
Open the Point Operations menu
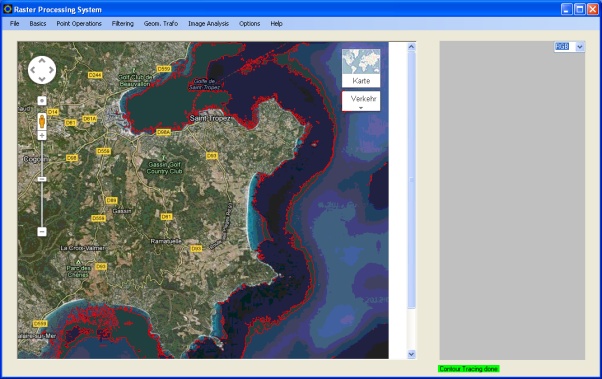tap(79, 23)
